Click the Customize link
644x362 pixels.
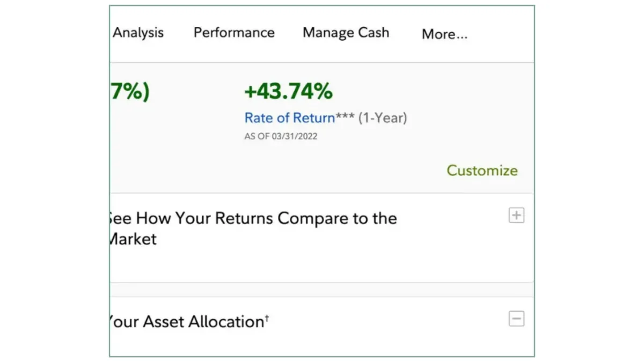pyautogui.click(x=481, y=170)
